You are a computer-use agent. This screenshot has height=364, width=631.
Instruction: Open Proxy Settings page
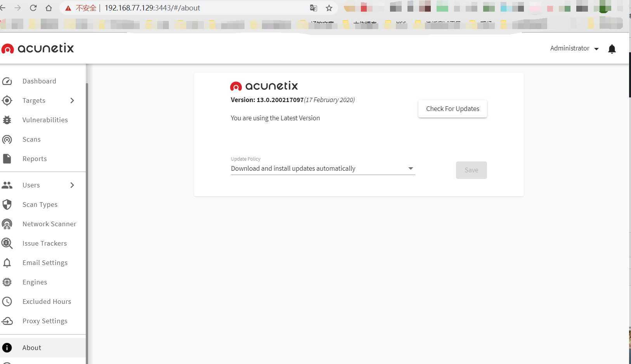point(43,321)
